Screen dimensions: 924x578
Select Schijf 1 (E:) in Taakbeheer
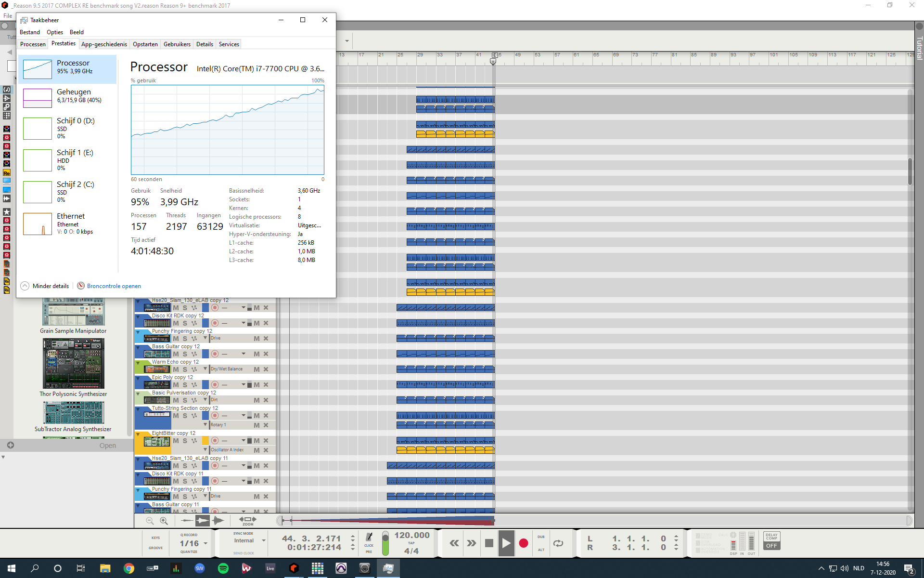click(67, 160)
